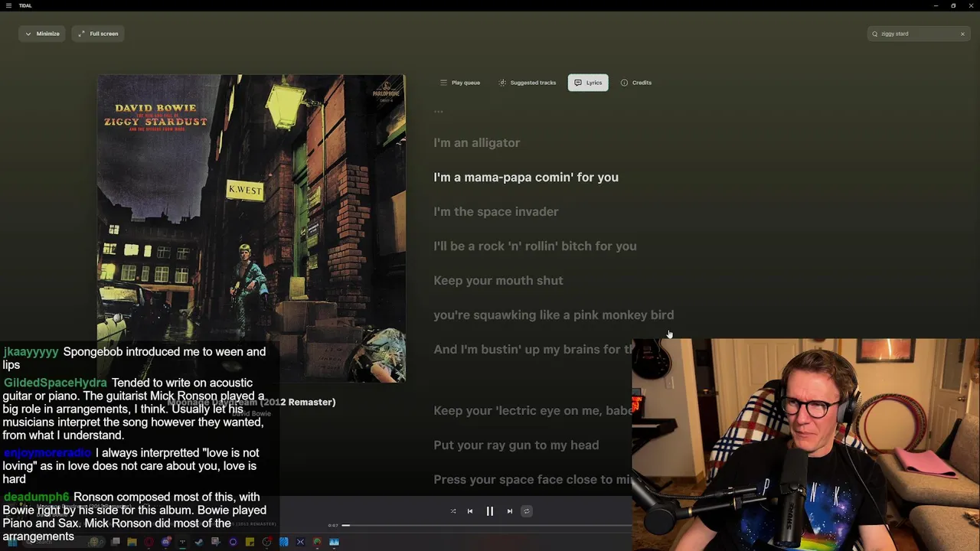Jump to lyric 'Keep your mouth shut'
The width and height of the screenshot is (980, 551).
[x=498, y=281]
